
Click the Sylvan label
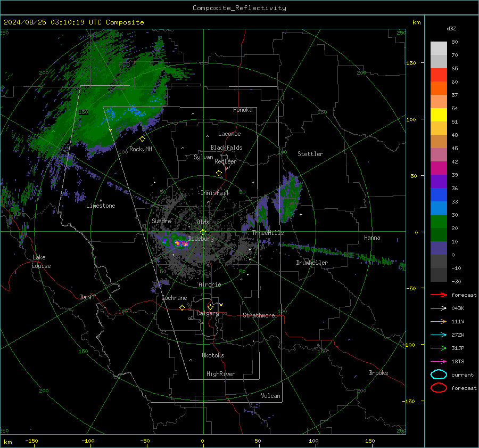pos(203,157)
